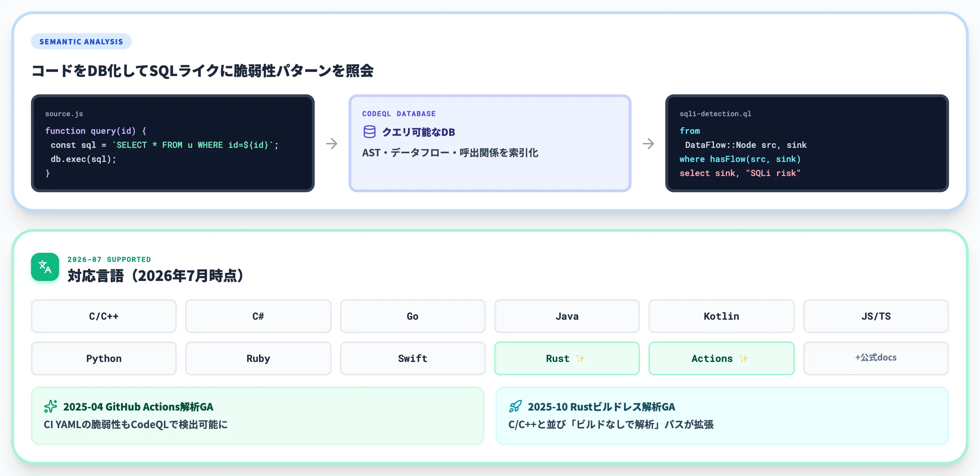Click the SEMANTIC ANALYSIS badge
Screen dimensions: 980x476
point(81,42)
